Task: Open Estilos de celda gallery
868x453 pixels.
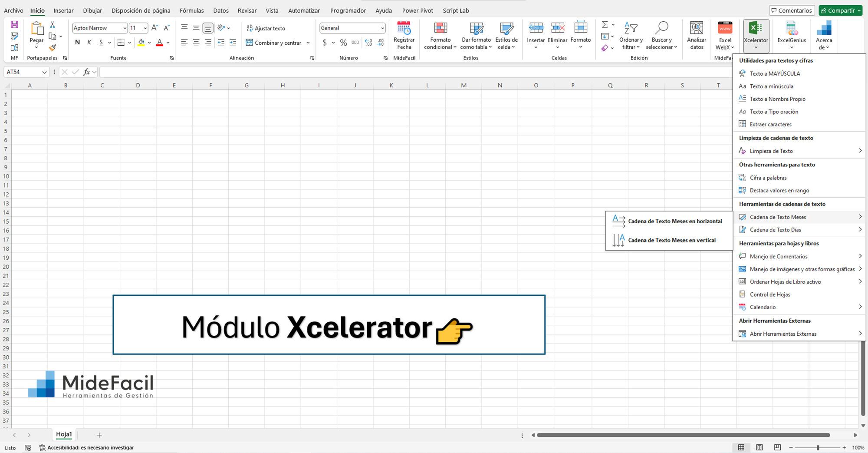Action: (506, 36)
